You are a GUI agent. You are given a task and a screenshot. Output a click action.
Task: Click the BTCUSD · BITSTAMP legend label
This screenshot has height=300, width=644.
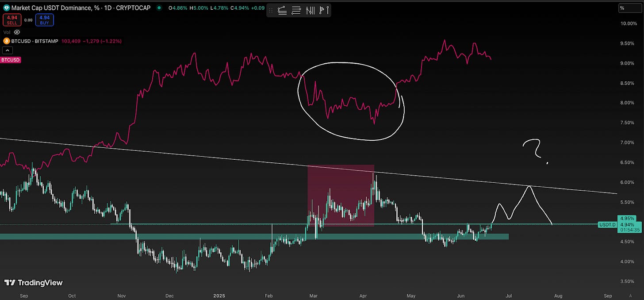click(35, 41)
